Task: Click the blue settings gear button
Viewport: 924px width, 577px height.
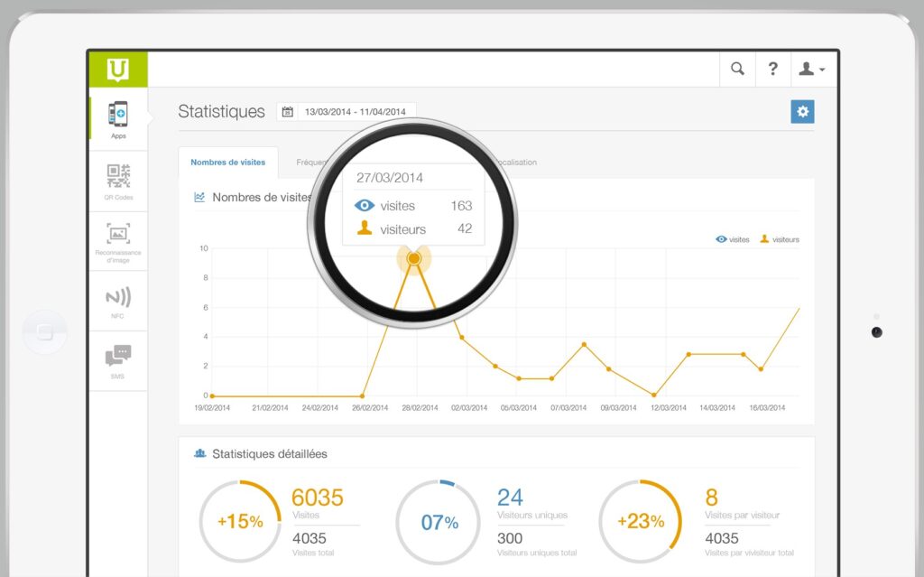Action: click(802, 112)
